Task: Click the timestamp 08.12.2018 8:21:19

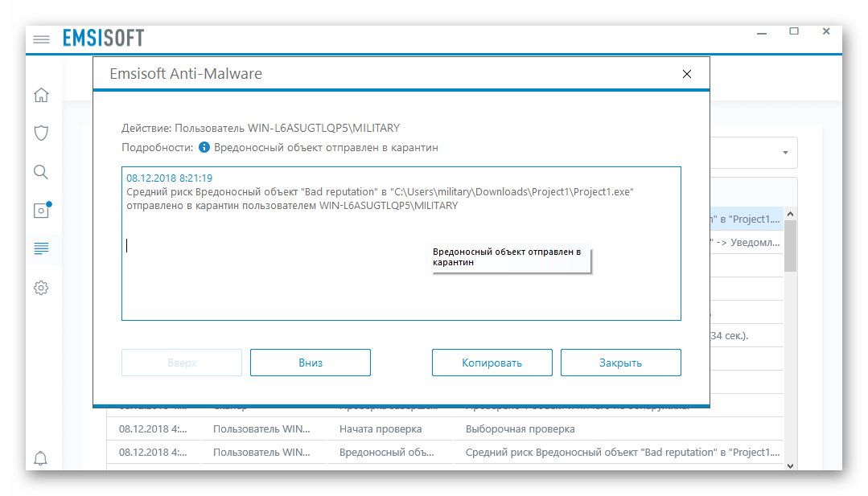Action: [170, 178]
